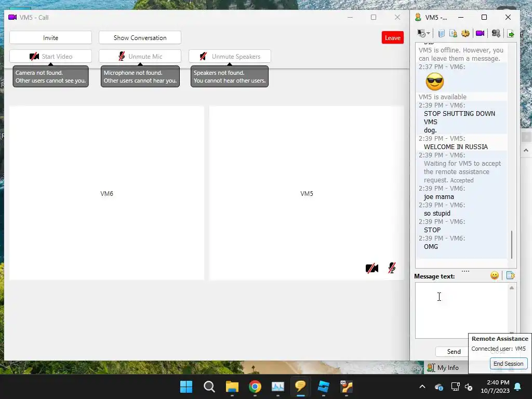Click network tray icon
This screenshot has height=399, width=532.
tap(455, 387)
